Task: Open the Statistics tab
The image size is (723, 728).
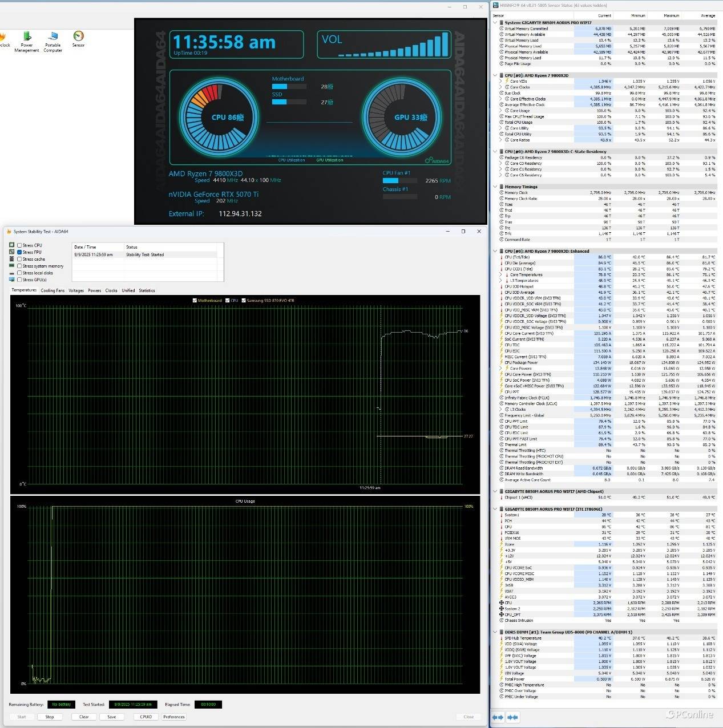Action: [x=147, y=290]
